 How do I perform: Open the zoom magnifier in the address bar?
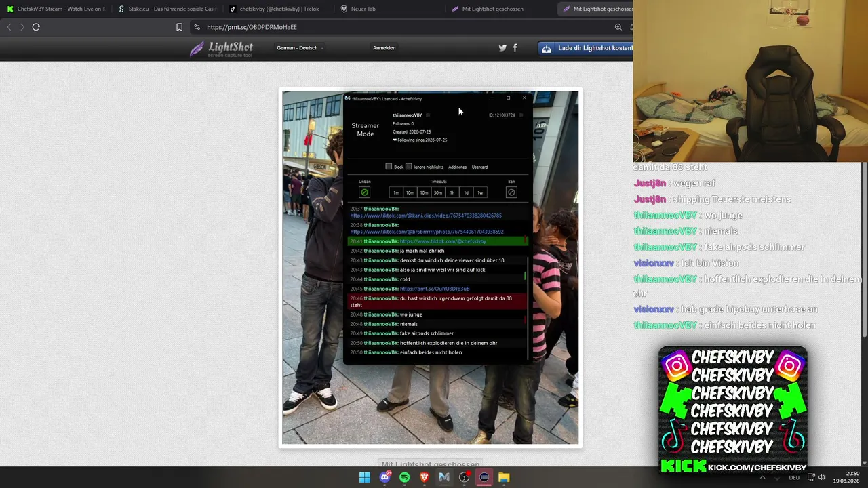[x=618, y=27]
